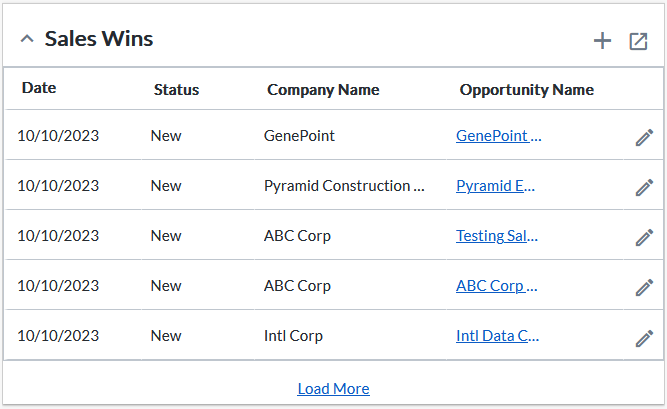
Task: Select the Opportunity Name column header
Action: coord(527,89)
